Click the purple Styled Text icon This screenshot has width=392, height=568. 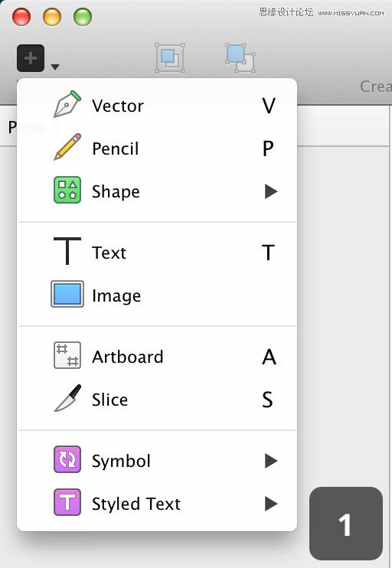[x=67, y=502]
